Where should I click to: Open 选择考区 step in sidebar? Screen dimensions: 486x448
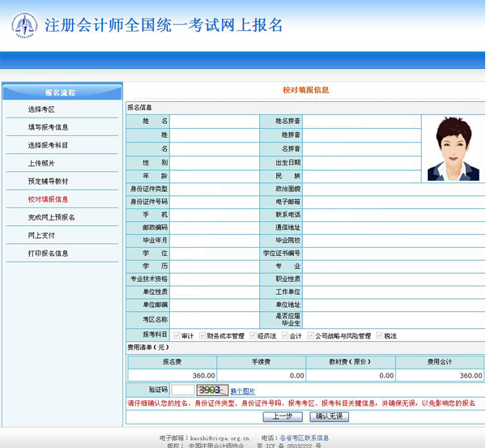(41, 109)
